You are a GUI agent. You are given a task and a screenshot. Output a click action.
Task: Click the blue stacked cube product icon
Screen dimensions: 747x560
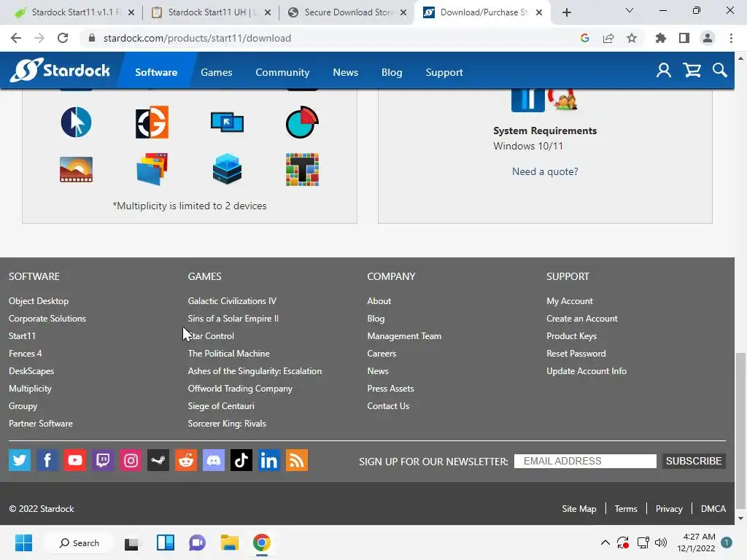click(228, 169)
